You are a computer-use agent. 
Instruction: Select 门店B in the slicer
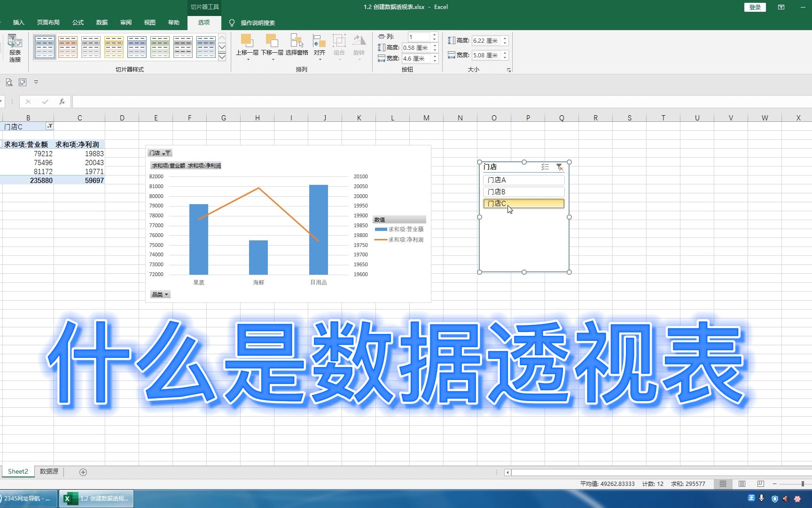tap(523, 192)
